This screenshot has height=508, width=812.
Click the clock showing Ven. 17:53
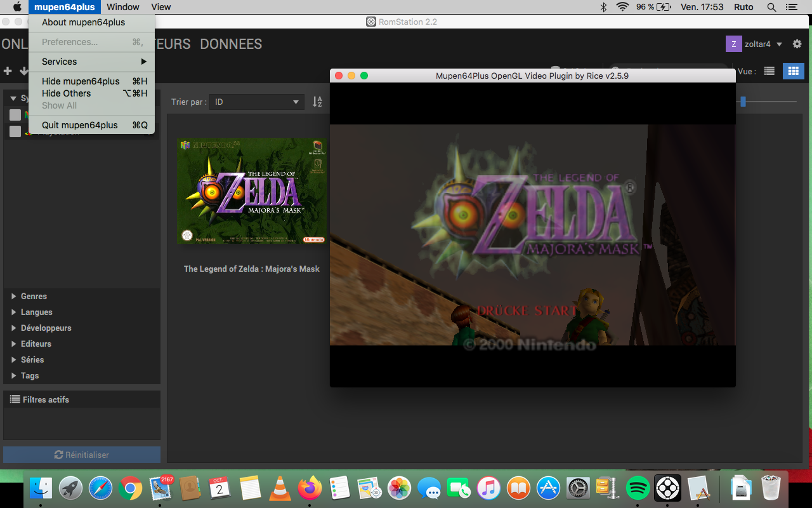[702, 7]
